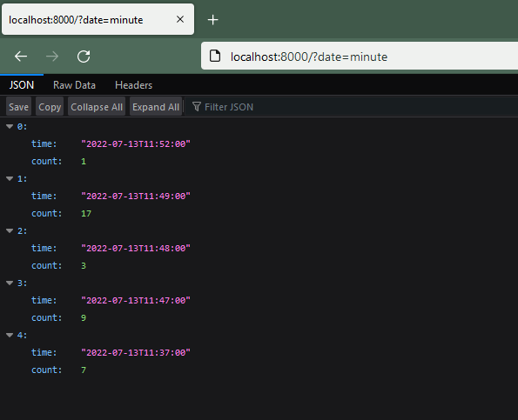
Task: Click the page info document icon
Action: point(215,57)
